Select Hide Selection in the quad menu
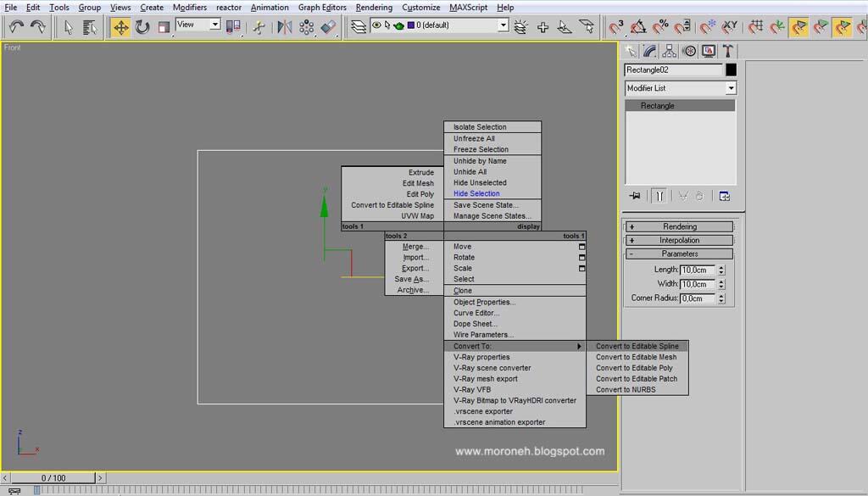 [x=476, y=193]
